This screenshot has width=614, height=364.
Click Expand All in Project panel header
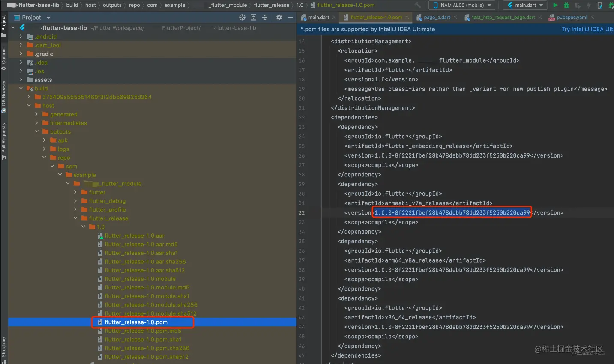254,17
